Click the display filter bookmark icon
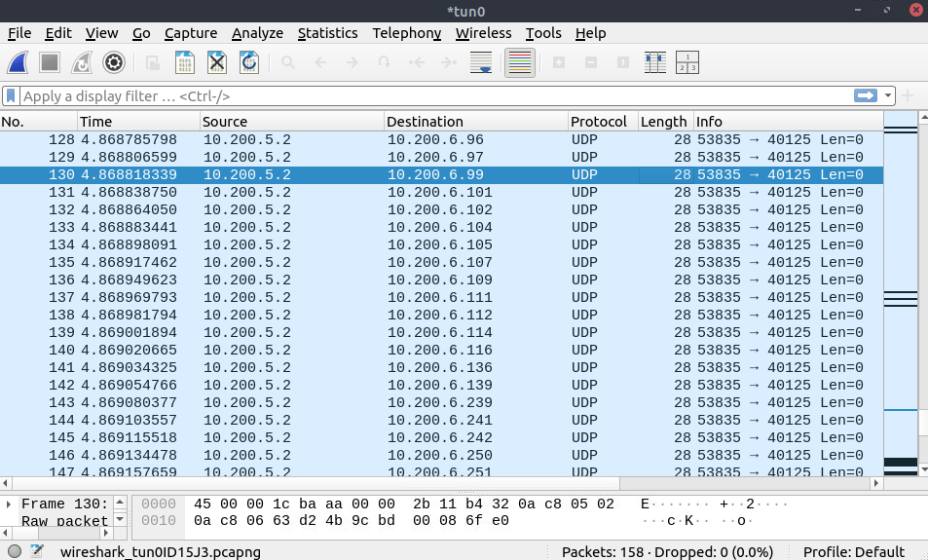This screenshot has width=928, height=560. click(11, 95)
